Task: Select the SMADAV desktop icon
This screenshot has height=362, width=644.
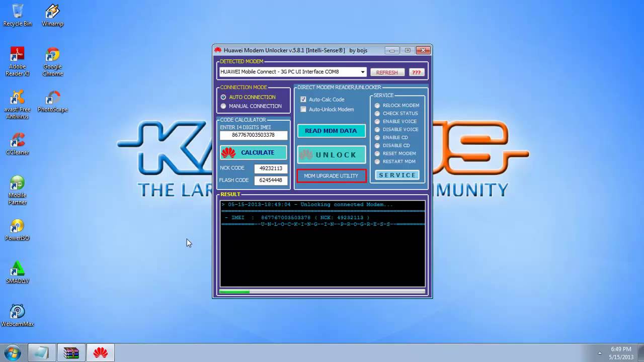Action: (17, 273)
